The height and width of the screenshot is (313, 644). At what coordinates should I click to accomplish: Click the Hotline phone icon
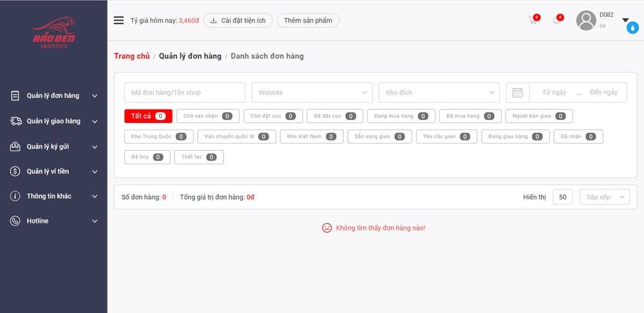(x=15, y=221)
